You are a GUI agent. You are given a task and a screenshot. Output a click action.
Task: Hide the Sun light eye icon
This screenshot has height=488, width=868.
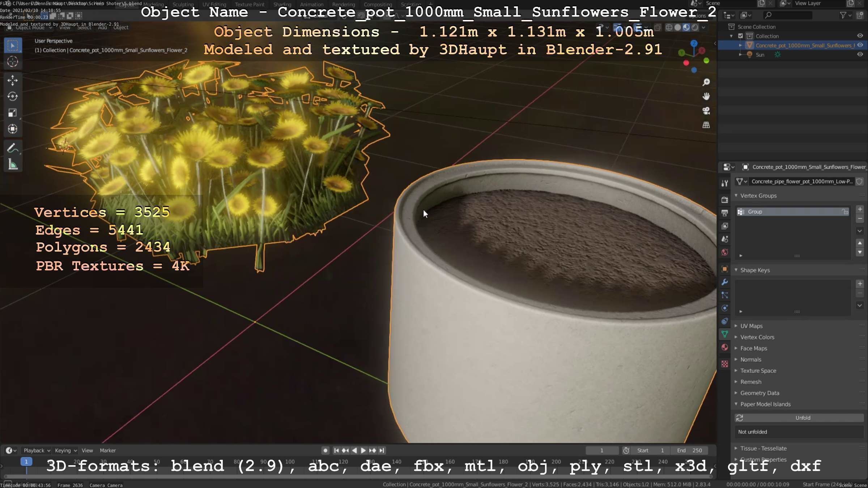860,55
